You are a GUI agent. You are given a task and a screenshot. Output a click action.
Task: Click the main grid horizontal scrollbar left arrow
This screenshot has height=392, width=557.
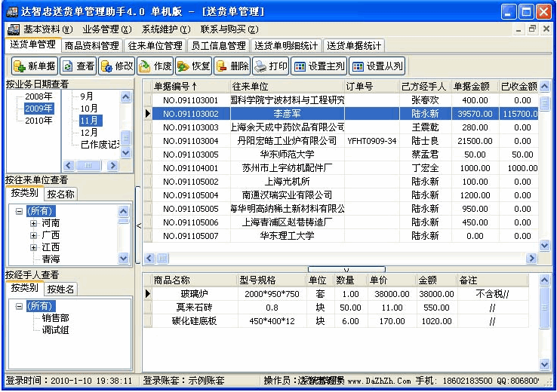click(149, 259)
